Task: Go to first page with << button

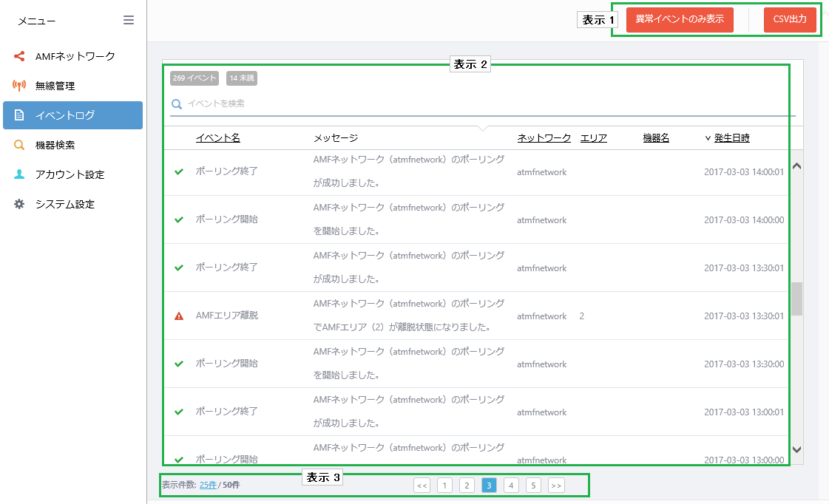Action: coord(422,486)
